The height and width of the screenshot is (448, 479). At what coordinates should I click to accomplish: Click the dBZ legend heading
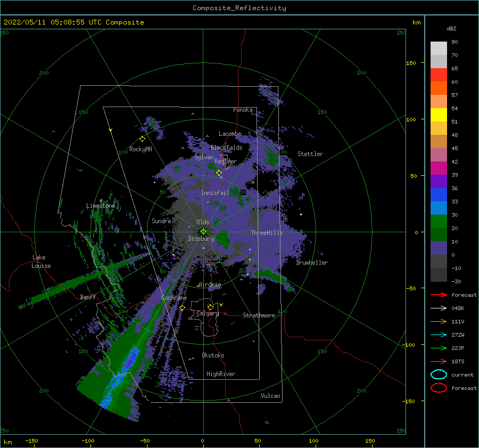[x=451, y=28]
